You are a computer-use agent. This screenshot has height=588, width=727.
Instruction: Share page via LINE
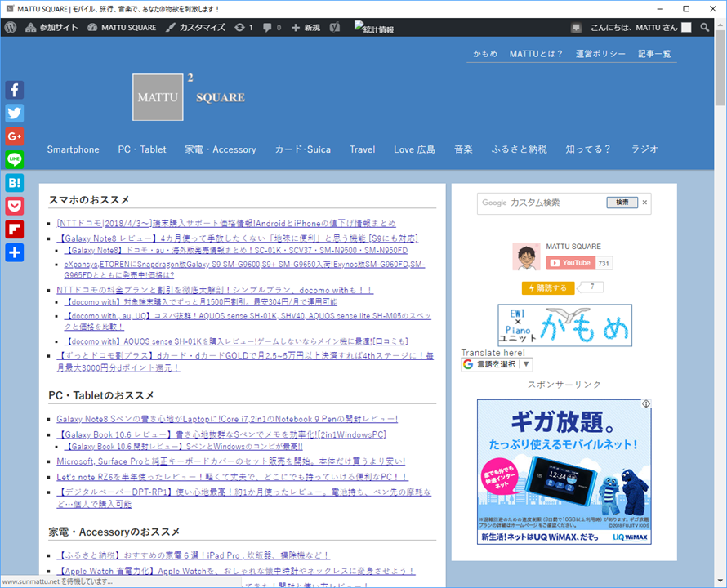(15, 159)
